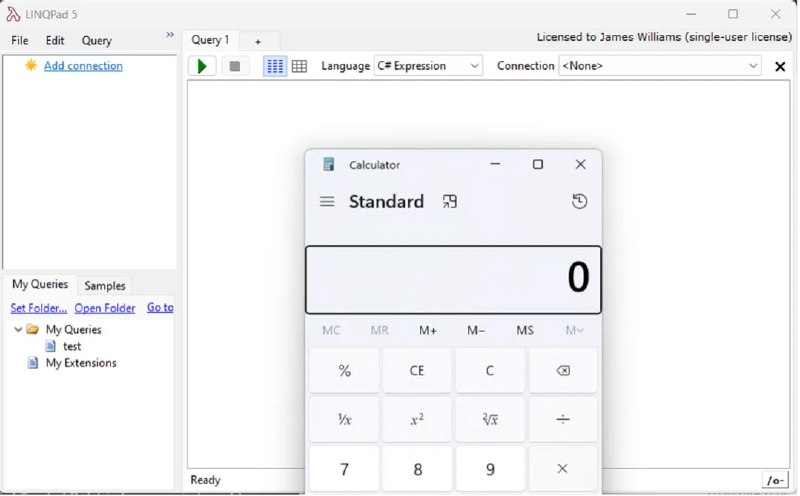Click the Go to link
The image size is (800, 496).
point(160,308)
